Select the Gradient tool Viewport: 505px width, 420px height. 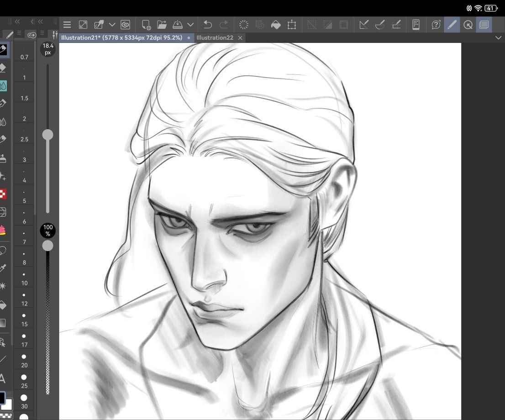(3, 323)
